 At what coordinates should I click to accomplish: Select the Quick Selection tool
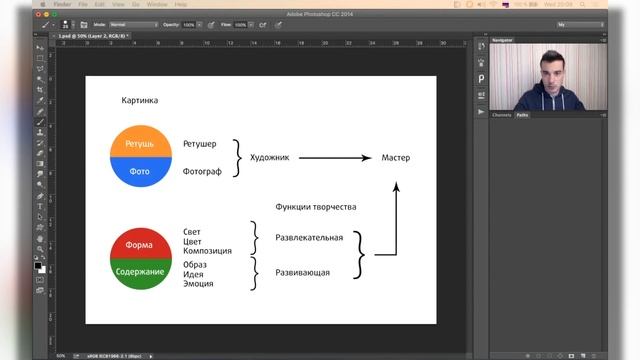(40, 79)
